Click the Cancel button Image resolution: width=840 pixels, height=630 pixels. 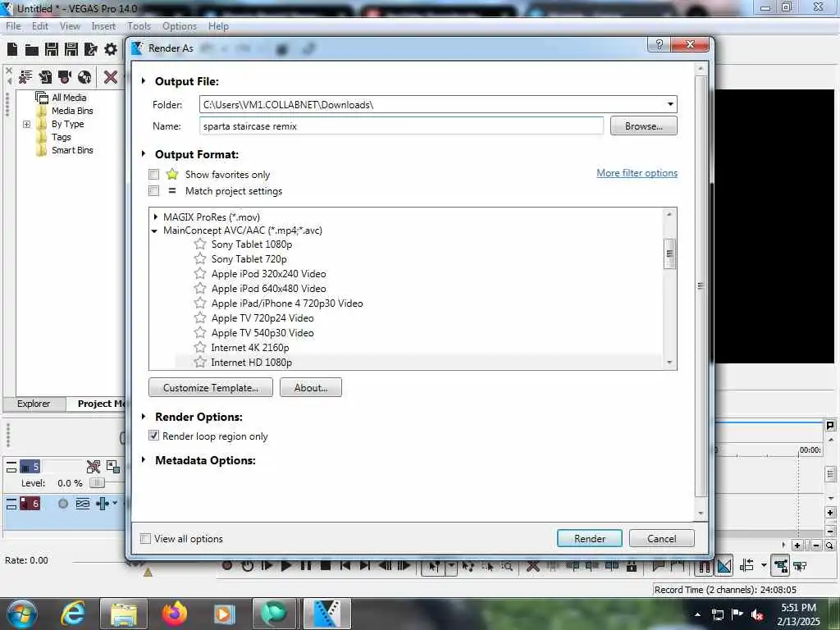coord(662,538)
